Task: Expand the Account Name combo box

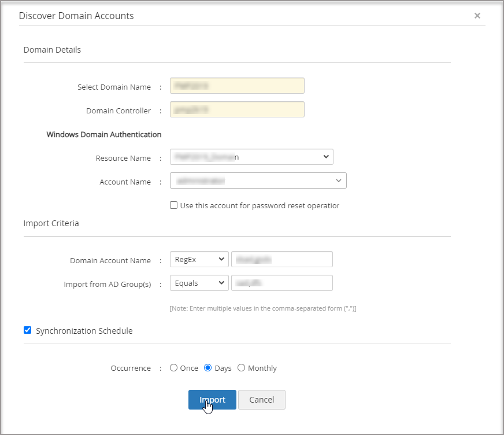Action: coord(258,181)
